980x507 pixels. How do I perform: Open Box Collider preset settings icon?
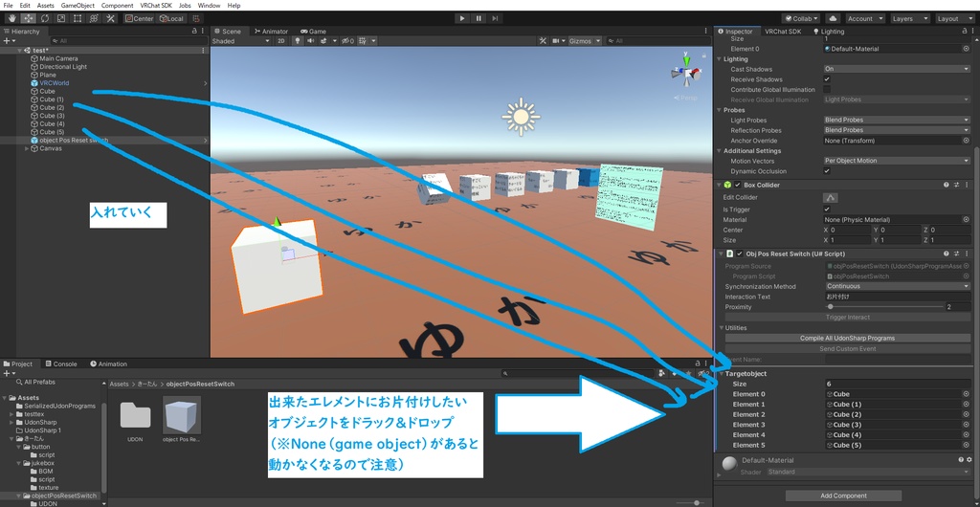957,185
